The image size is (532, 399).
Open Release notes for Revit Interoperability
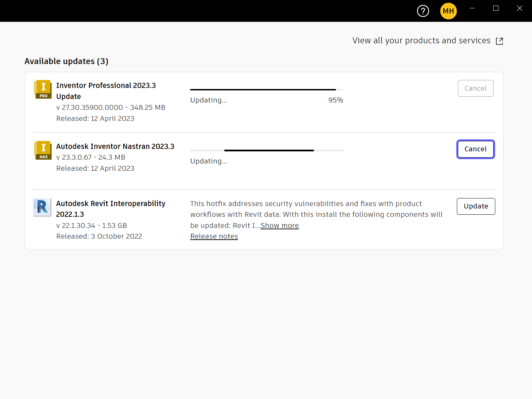214,236
